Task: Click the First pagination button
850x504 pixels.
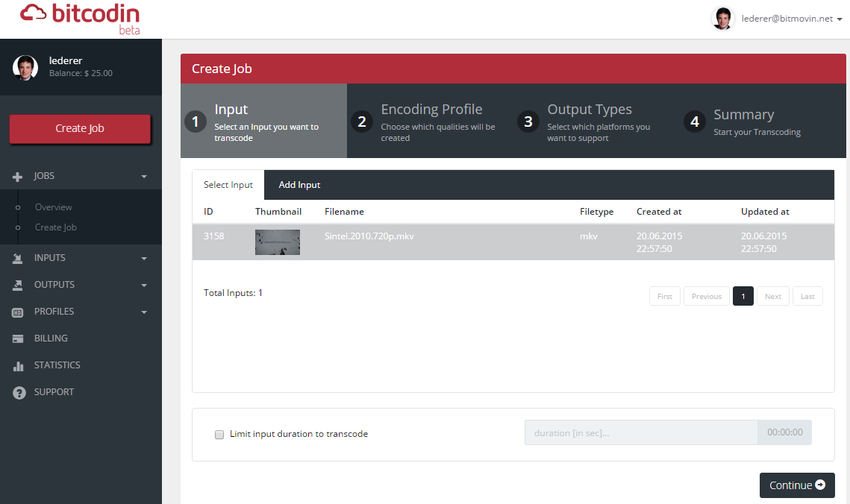Action: 665,296
